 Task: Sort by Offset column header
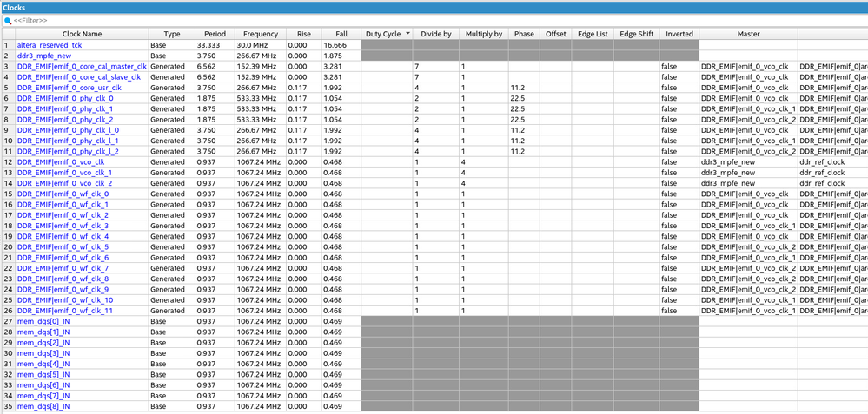tap(556, 34)
